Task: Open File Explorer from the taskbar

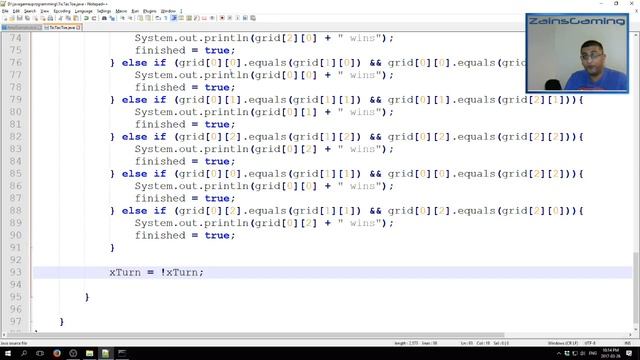Action: coord(89,353)
